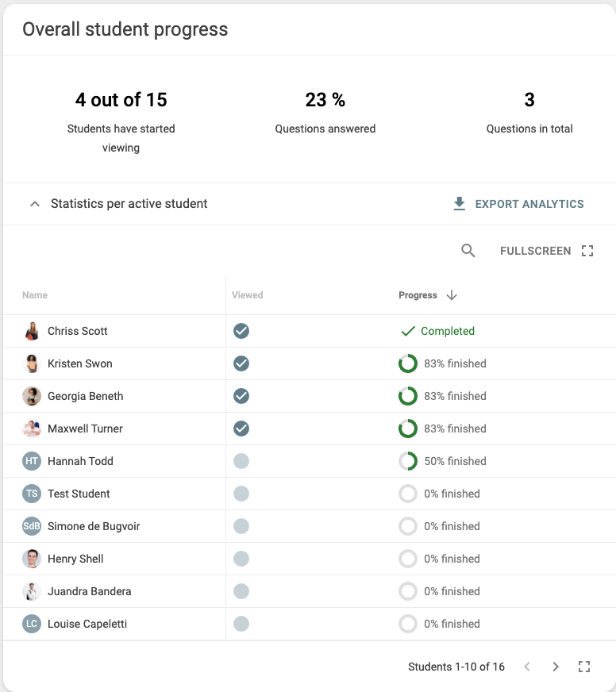Click the fullscreen icon beside FULLSCREEN label

[x=587, y=251]
